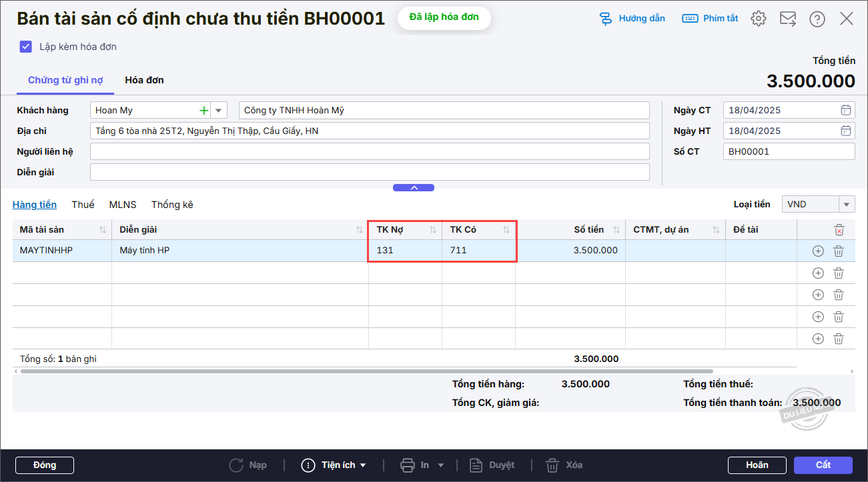Click the Hướng dẫn guide icon
Screen dimensions: 868x482
click(x=606, y=19)
